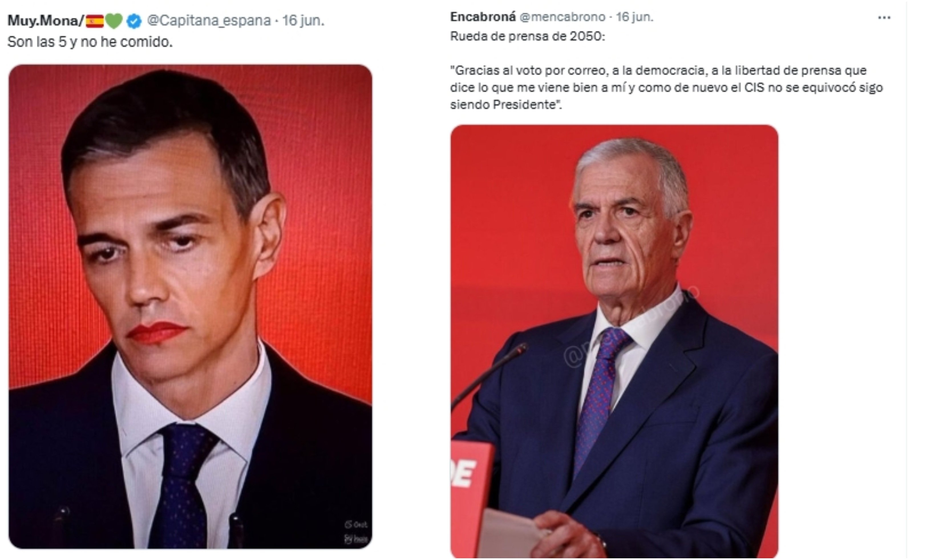Click the text 'Rueda de prensa de 2050:'
The height and width of the screenshot is (560, 931).
click(x=527, y=36)
